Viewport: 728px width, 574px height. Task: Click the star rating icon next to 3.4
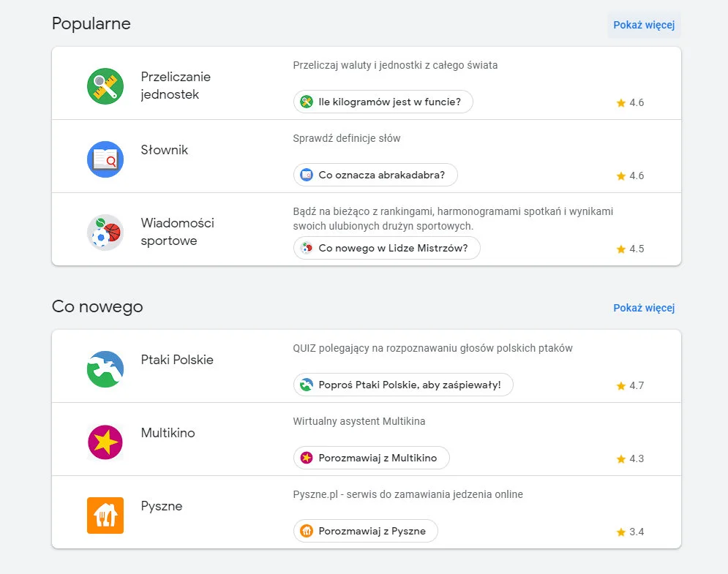click(621, 532)
